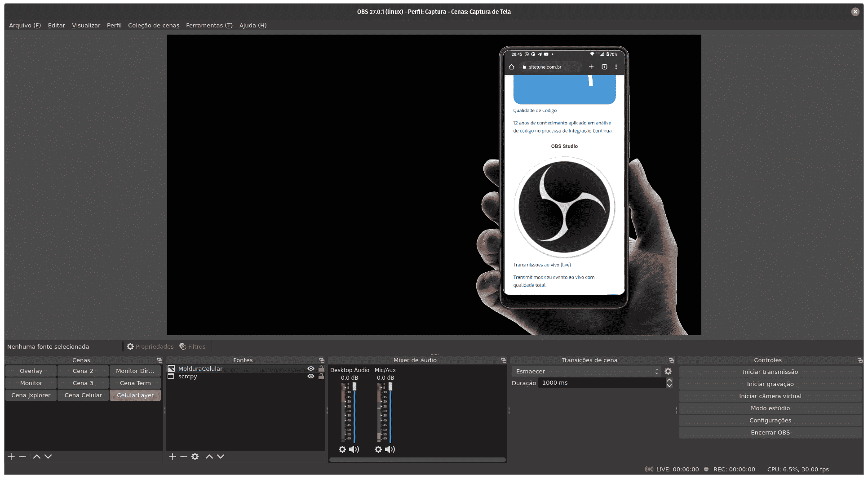The height and width of the screenshot is (479, 868).
Task: Hide the MolduraCelular source
Action: (311, 368)
